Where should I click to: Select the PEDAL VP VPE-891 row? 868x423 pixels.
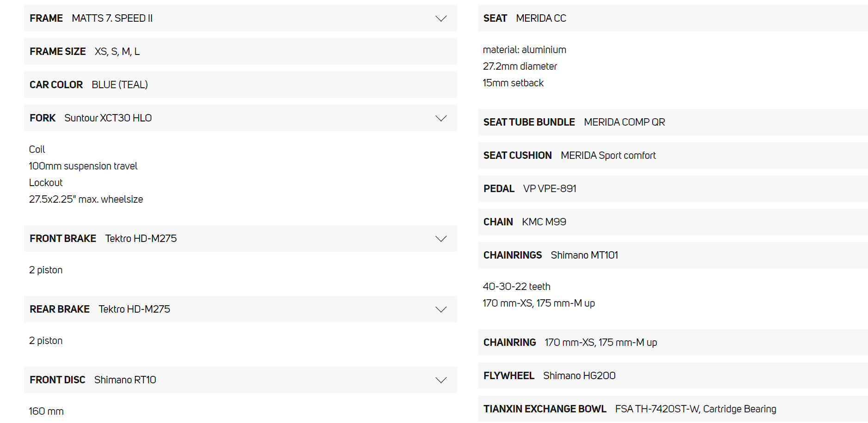click(x=672, y=189)
